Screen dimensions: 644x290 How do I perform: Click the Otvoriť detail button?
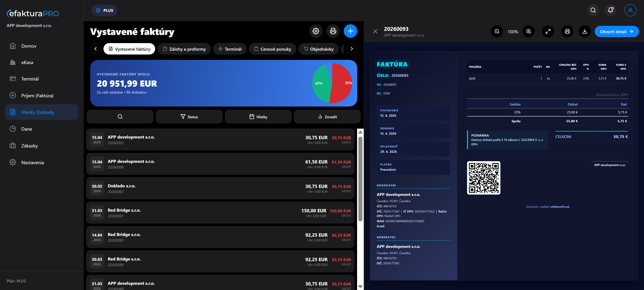[x=616, y=32]
